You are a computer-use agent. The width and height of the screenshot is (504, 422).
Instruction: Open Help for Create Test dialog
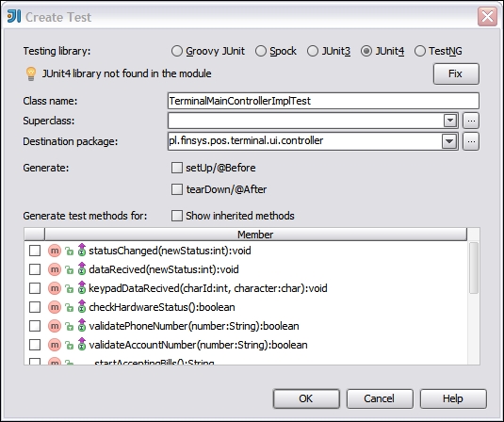coord(453,398)
